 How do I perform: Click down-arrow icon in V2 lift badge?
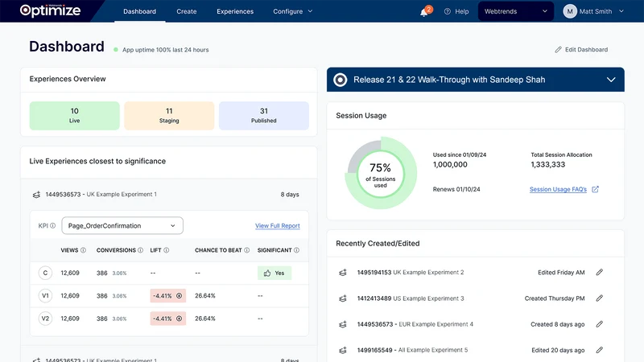tap(179, 319)
